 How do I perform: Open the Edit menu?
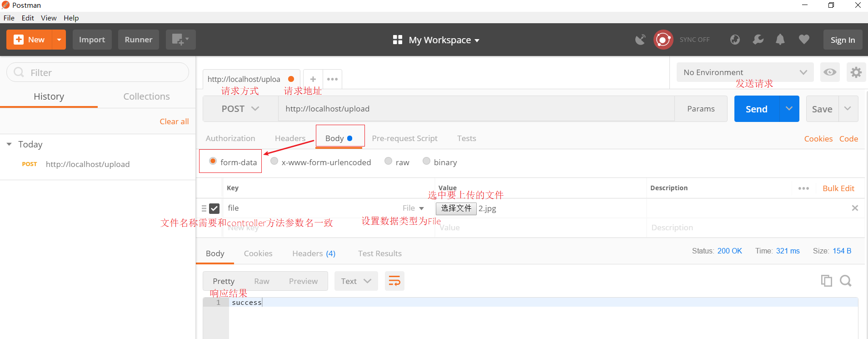point(28,18)
